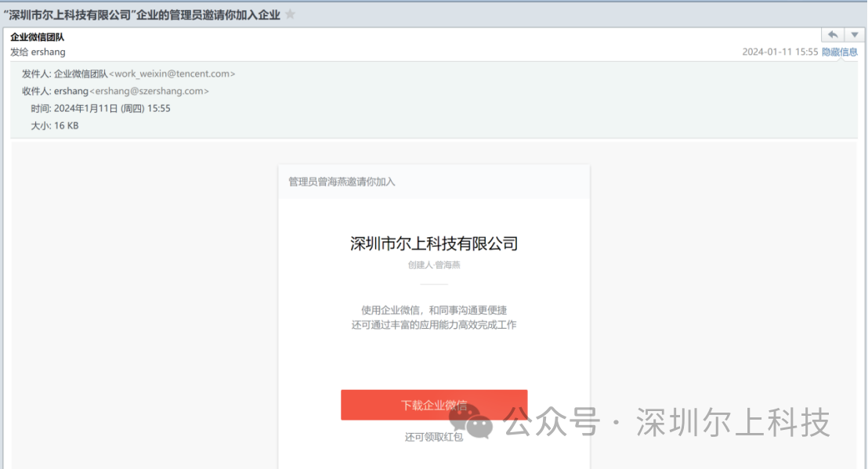Click the red 下载企业微信 button
Screen dimensions: 868x469
click(434, 405)
